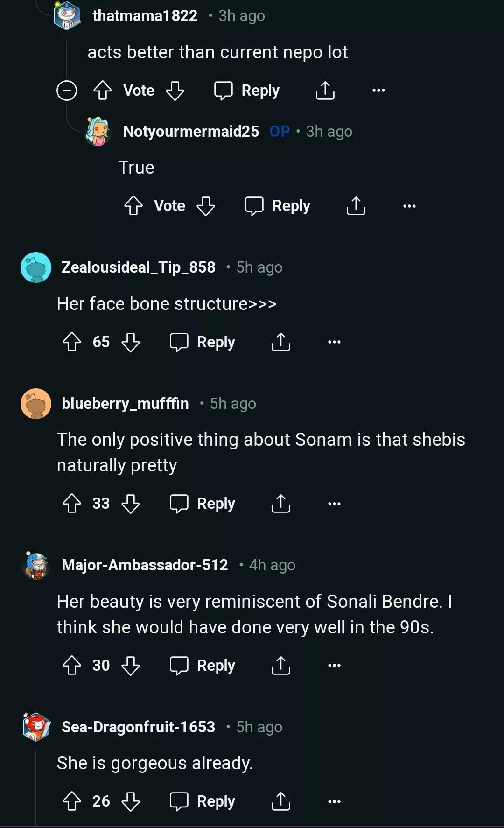
Task: Collapse thatmama1822's comment thread
Action: (67, 90)
